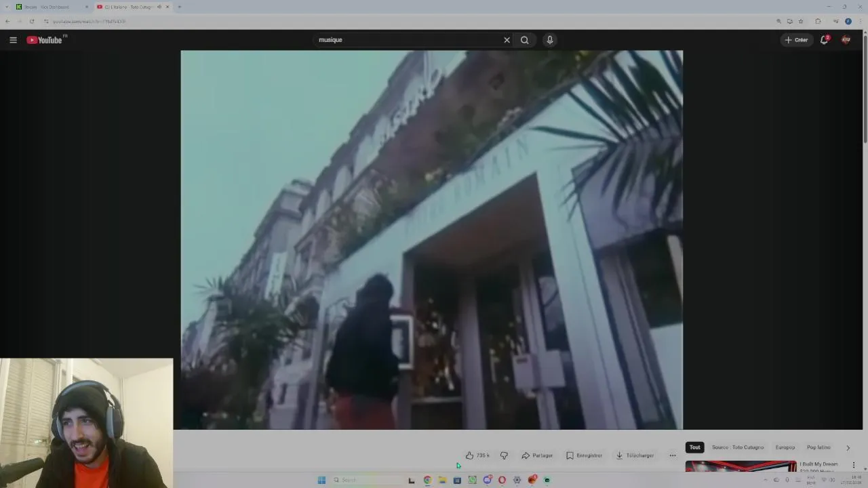Screen dimensions: 868x488
Task: Click the video player to pause playback
Action: [x=432, y=240]
